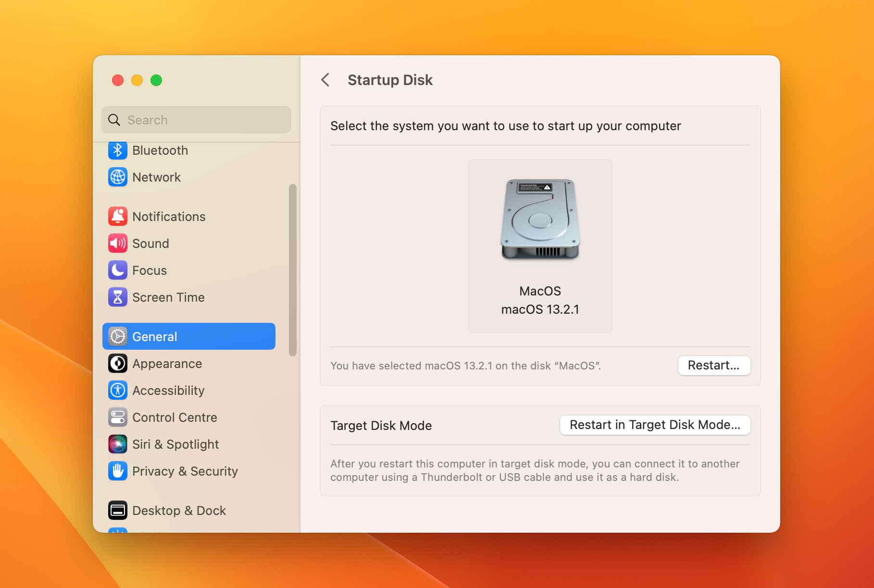Click the Siri & Spotlight icon

coord(118,444)
